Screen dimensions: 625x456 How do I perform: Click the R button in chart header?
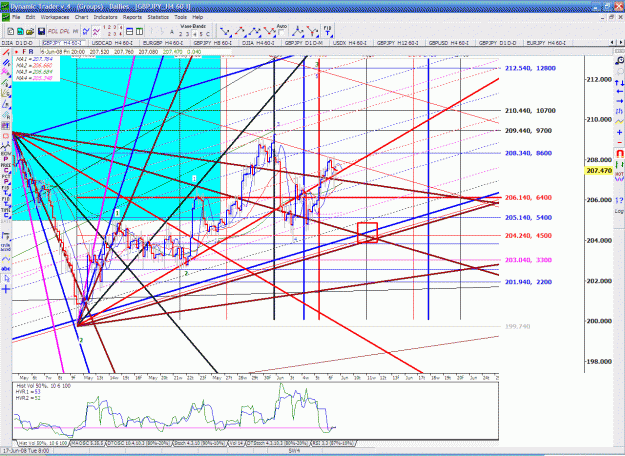(31, 52)
